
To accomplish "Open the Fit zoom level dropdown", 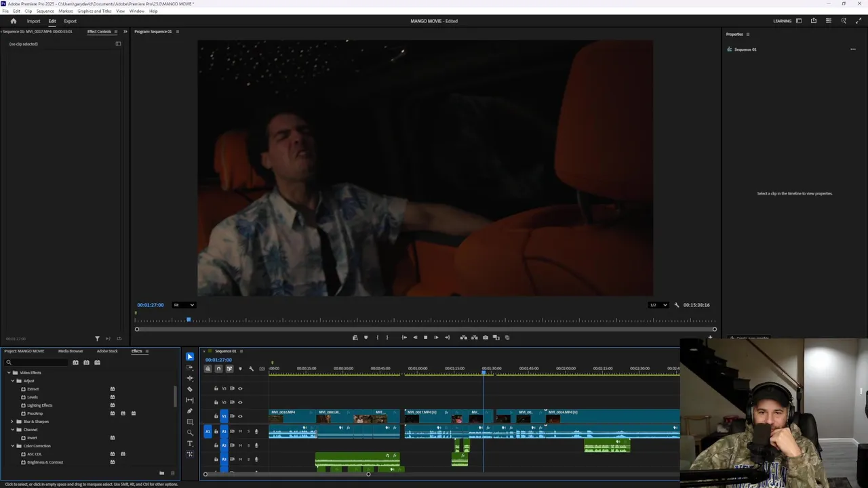I will coord(183,305).
